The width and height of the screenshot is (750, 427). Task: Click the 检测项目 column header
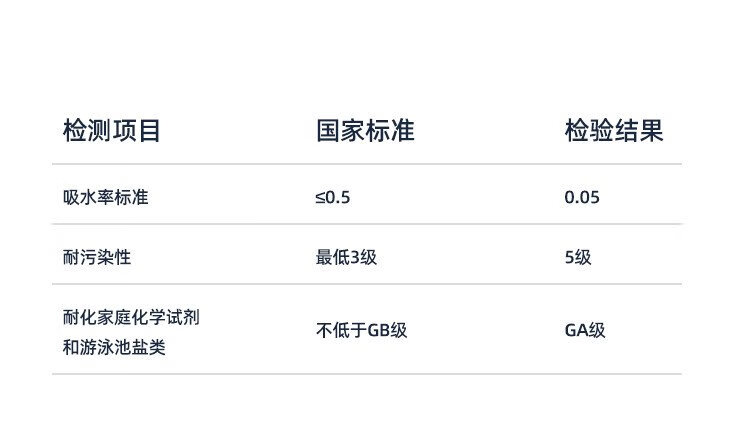tap(111, 131)
